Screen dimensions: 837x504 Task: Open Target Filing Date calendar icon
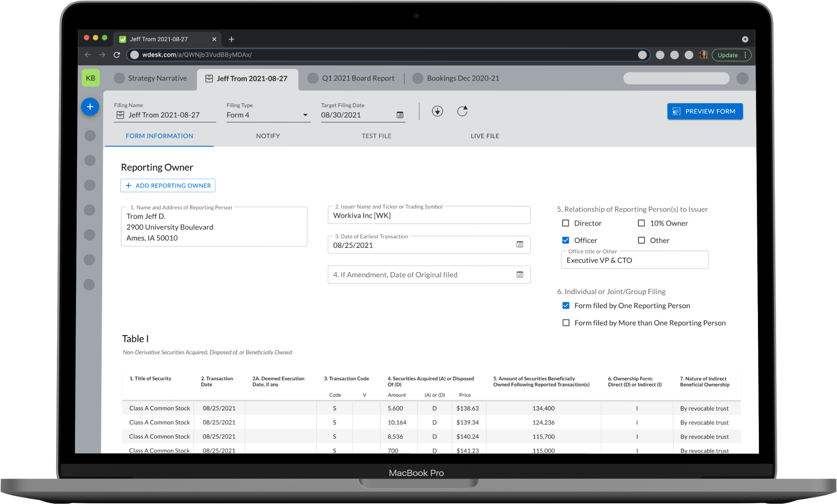tap(400, 115)
